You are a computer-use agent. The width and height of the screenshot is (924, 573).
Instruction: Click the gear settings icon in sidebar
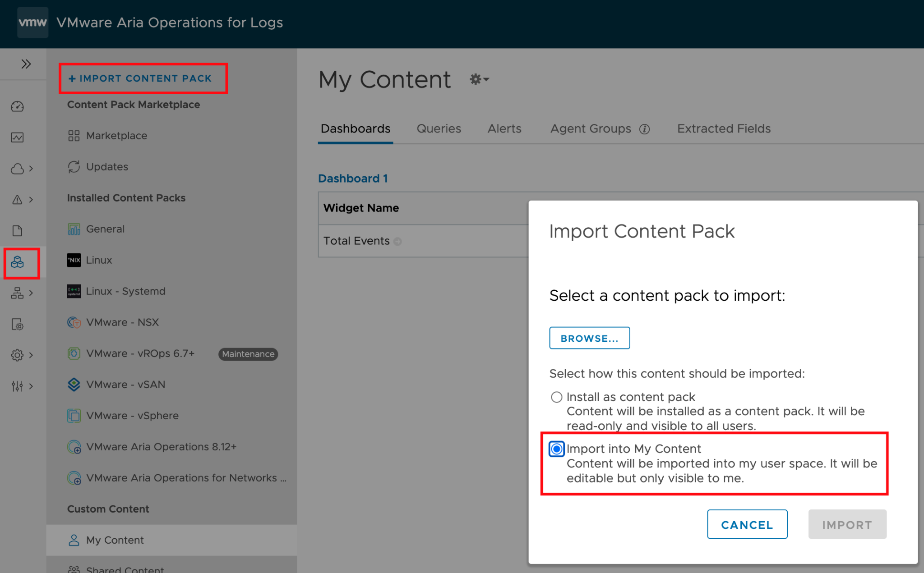(17, 355)
